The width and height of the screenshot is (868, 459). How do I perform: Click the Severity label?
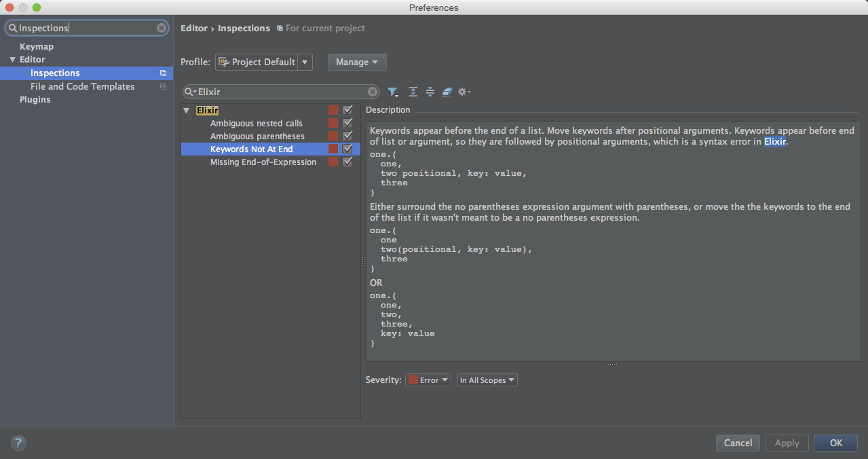(x=383, y=380)
